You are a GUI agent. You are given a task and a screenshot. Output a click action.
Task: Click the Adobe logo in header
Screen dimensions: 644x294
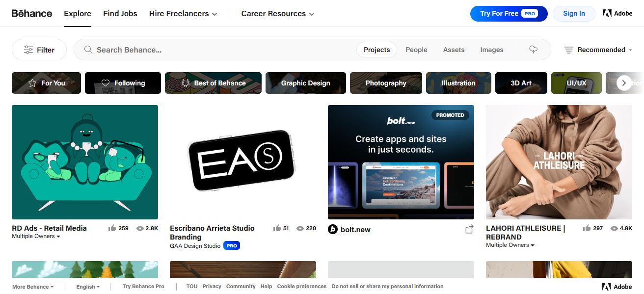pyautogui.click(x=617, y=13)
